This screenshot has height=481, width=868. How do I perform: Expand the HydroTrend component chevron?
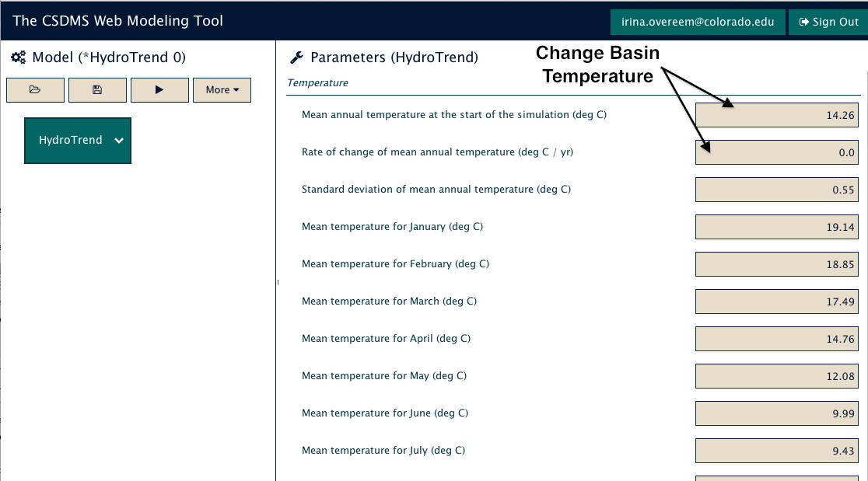(119, 141)
